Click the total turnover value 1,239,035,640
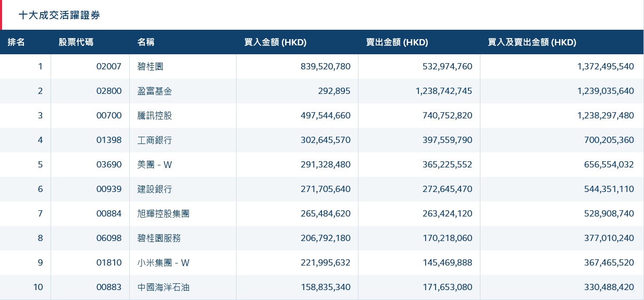Image resolution: width=644 pixels, height=300 pixels. pyautogui.click(x=605, y=91)
